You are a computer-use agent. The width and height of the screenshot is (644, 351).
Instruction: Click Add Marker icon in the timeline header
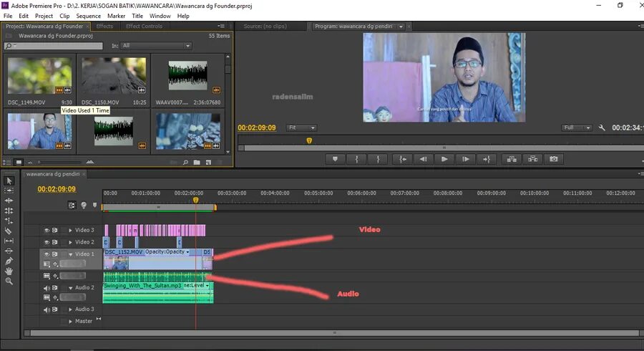[95, 205]
